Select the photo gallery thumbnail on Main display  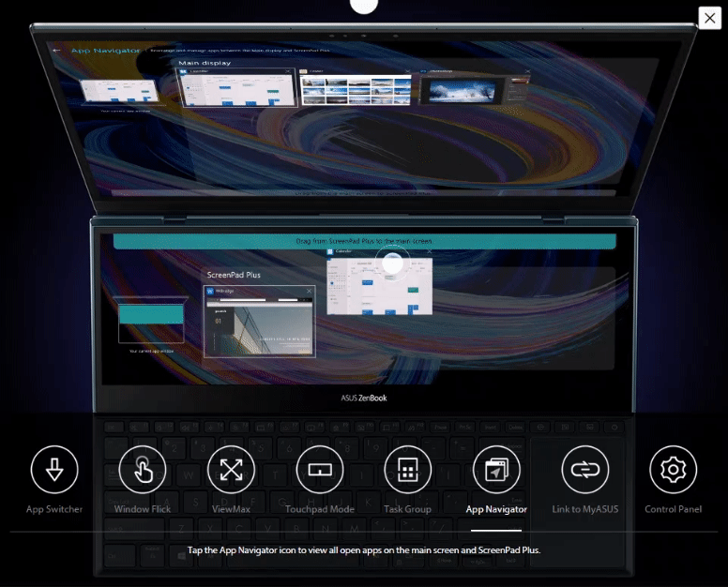tap(356, 87)
